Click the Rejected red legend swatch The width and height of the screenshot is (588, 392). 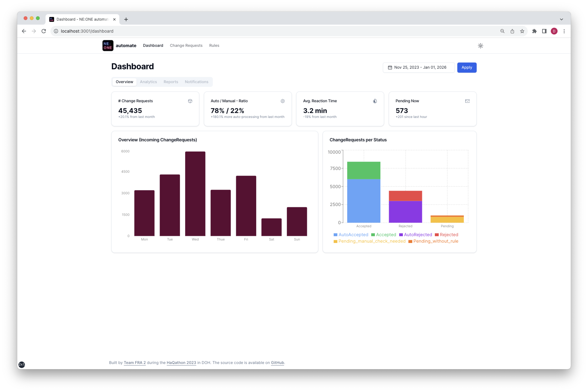(437, 234)
